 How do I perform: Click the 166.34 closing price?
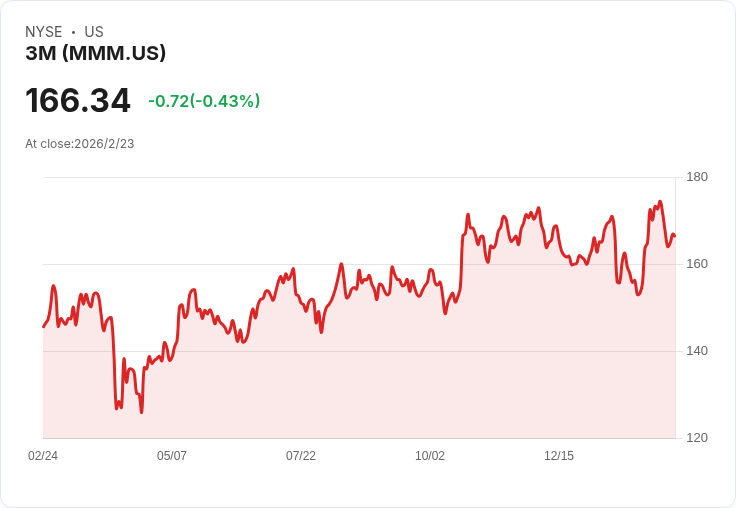point(78,101)
